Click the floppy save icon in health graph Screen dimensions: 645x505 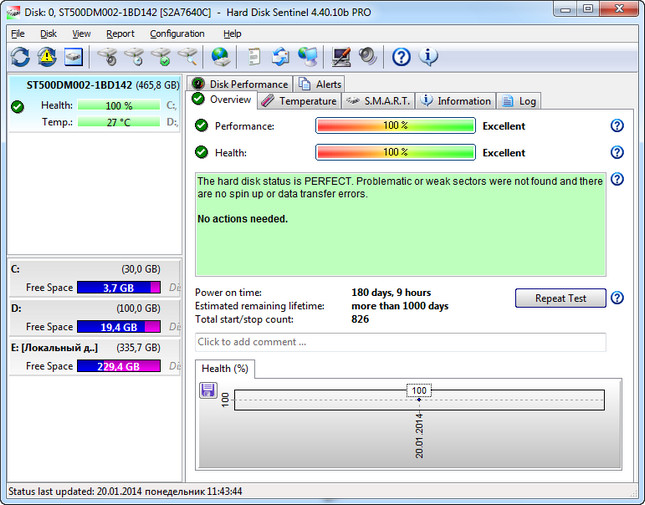[208, 390]
